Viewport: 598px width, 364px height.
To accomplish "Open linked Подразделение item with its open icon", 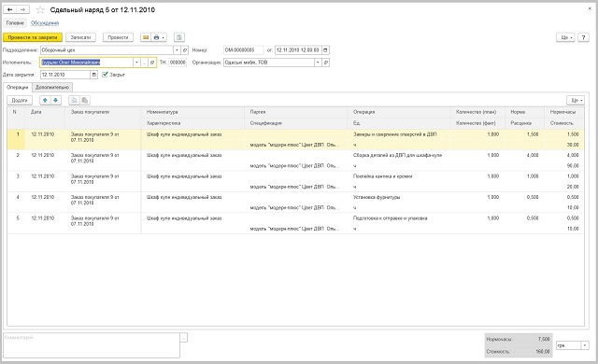I will click(x=185, y=49).
